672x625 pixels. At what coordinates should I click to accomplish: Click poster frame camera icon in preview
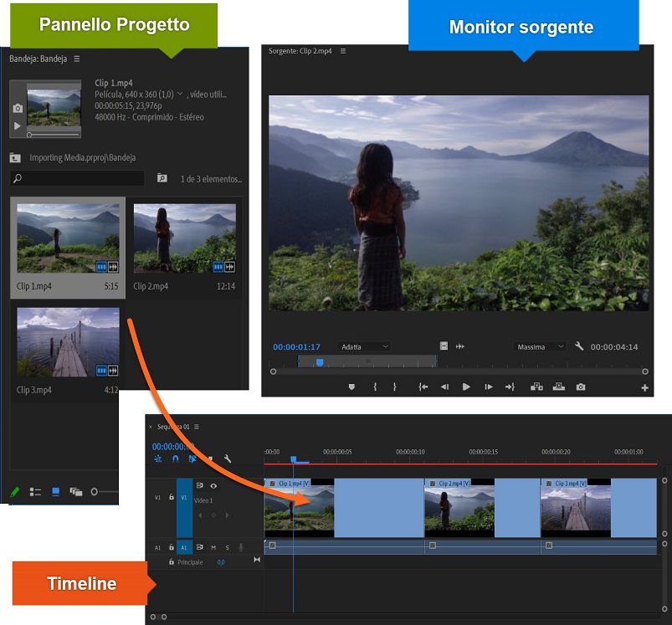18,109
